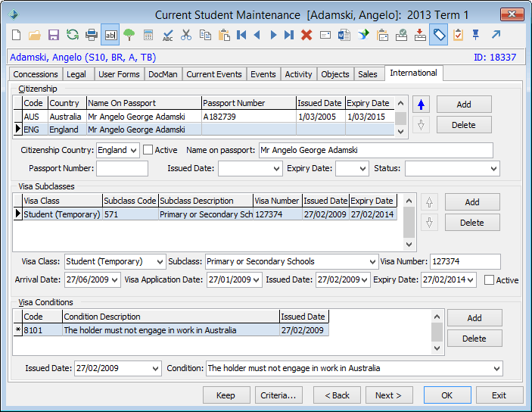This screenshot has height=412, width=532.
Task: Toggle Active checkbox beside Citizenship Country
Action: (x=148, y=150)
